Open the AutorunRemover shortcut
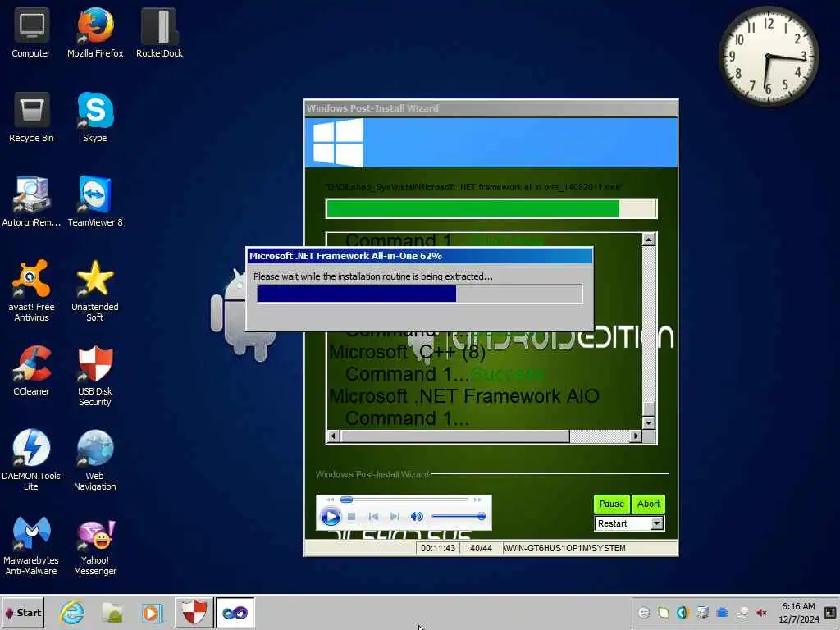This screenshot has width=840, height=630. click(x=31, y=202)
